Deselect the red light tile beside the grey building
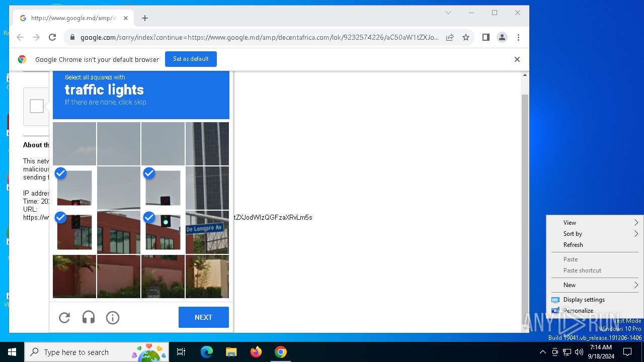644x362 pixels. click(x=163, y=188)
